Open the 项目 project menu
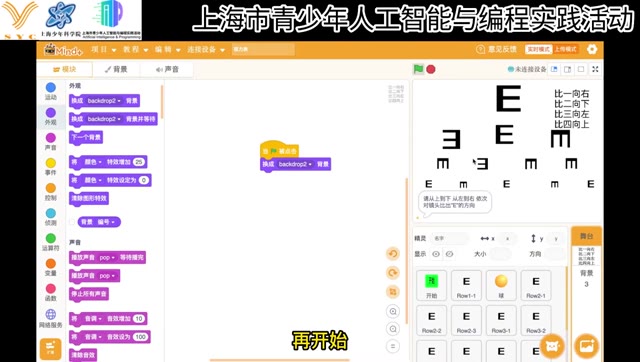Image resolution: width=640 pixels, height=362 pixels. (104, 49)
